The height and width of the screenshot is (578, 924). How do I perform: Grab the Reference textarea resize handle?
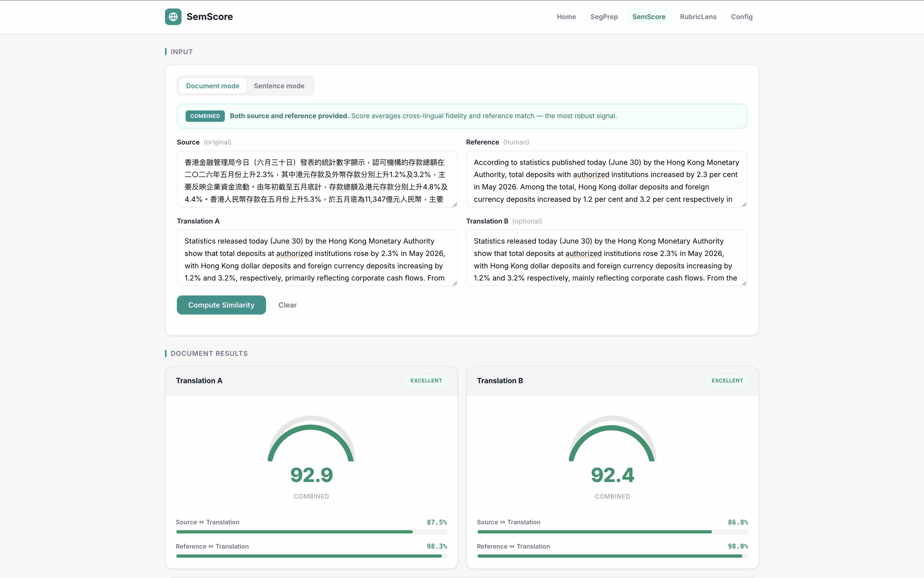[744, 205]
